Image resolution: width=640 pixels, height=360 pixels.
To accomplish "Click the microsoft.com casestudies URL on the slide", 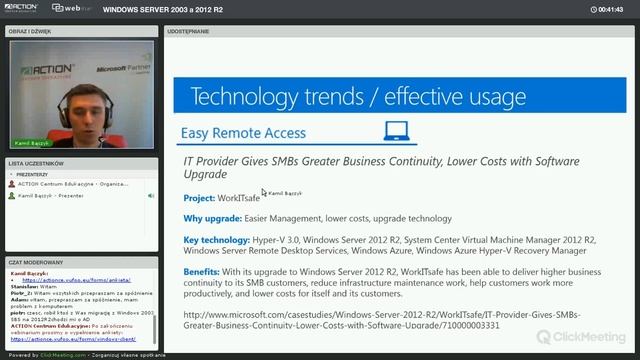I will click(x=382, y=320).
